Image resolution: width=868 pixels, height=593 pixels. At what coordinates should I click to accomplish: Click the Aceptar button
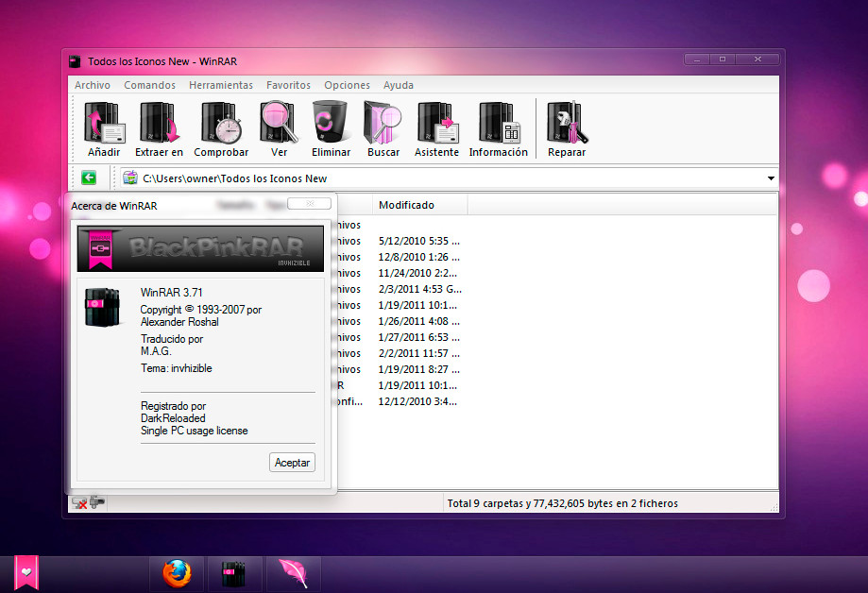coord(292,463)
